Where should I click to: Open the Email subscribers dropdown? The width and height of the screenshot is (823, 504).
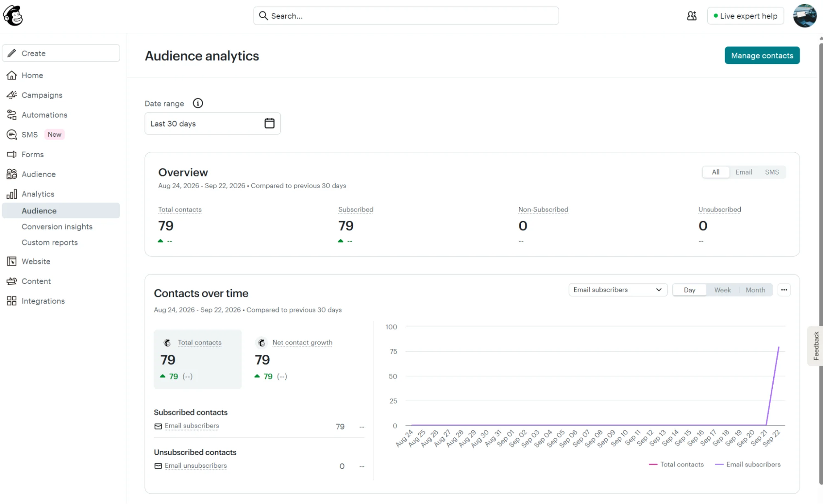click(x=618, y=290)
